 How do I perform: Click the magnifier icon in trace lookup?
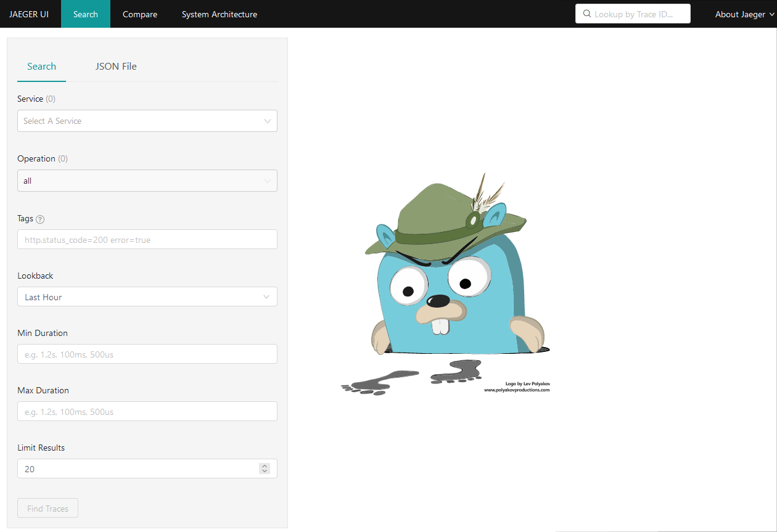[x=587, y=14]
